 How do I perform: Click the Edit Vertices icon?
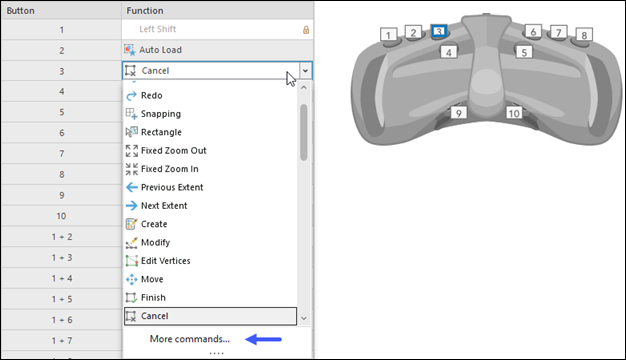pos(131,261)
